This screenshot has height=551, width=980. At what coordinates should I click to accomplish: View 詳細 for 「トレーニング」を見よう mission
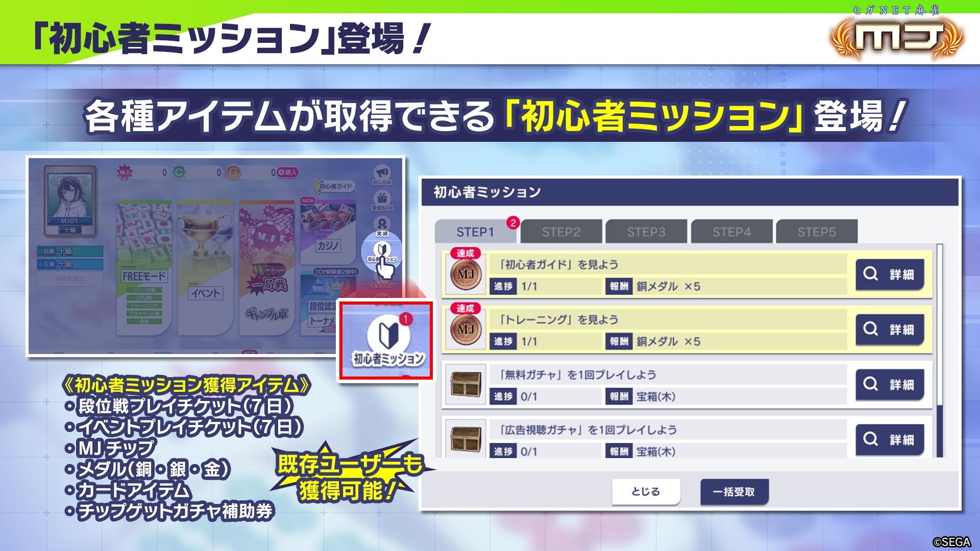coord(890,330)
